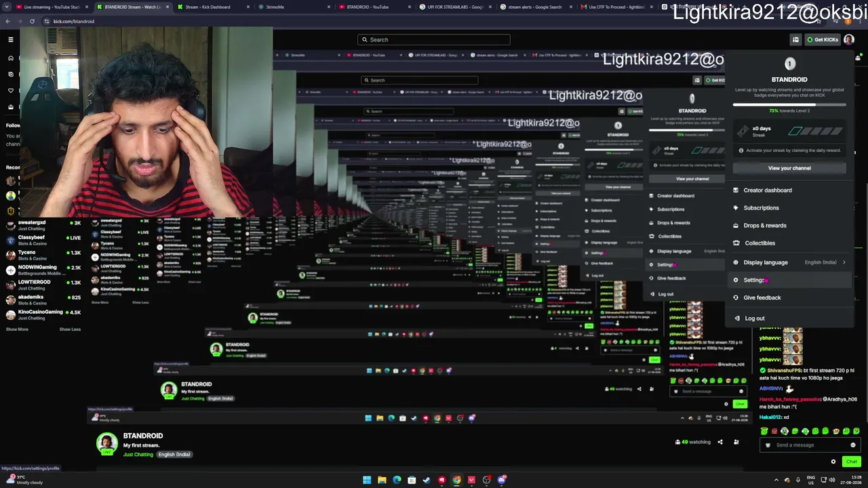Click ShivanshuFPS username in chat
The height and width of the screenshot is (488, 868).
tap(785, 371)
